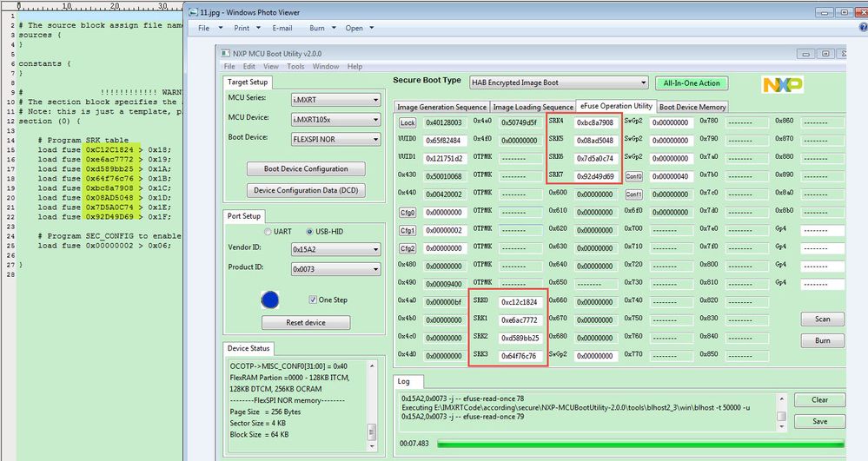868x461 pixels.
Task: Select the USB-HID radio button
Action: [x=309, y=231]
